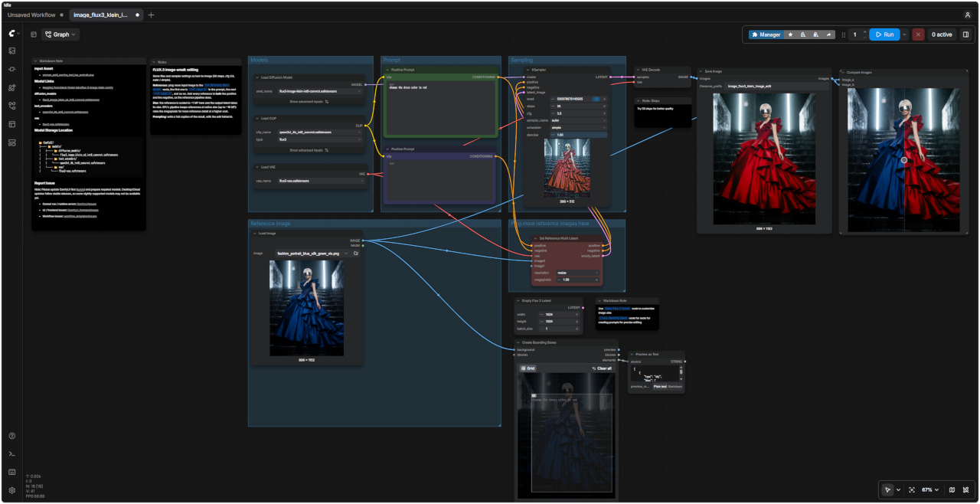The image size is (980, 504).
Task: Click the user profile icon
Action: click(x=968, y=15)
